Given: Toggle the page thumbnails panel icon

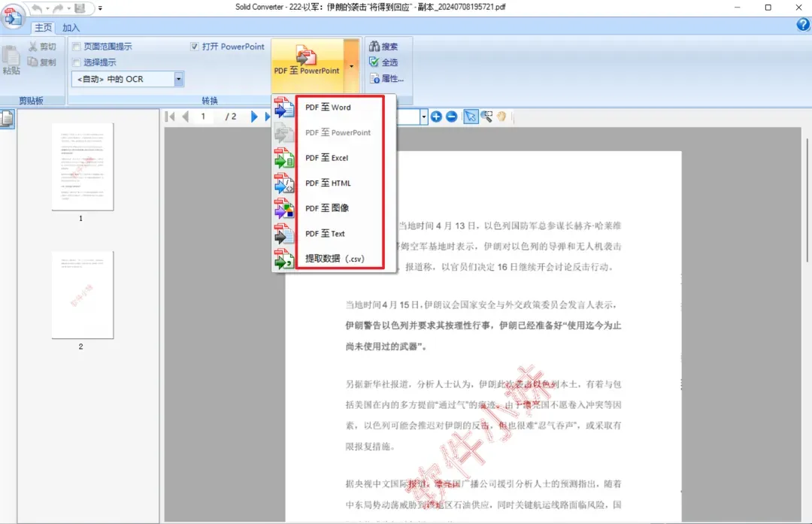Looking at the screenshot, I should (x=8, y=119).
